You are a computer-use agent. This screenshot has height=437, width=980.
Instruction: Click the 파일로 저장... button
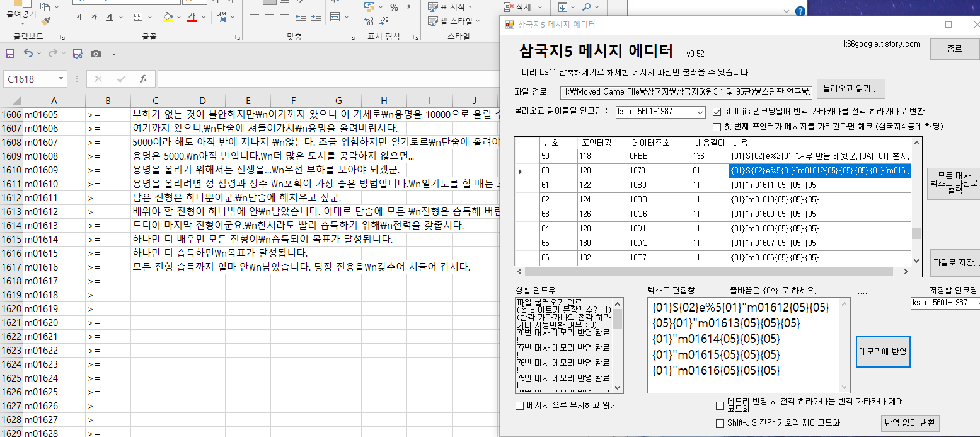click(955, 262)
